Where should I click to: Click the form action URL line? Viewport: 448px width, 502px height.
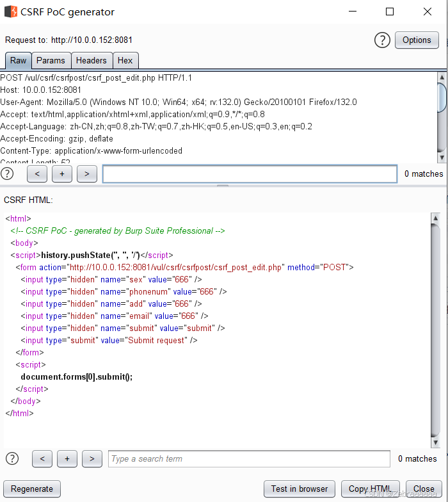pyautogui.click(x=184, y=268)
